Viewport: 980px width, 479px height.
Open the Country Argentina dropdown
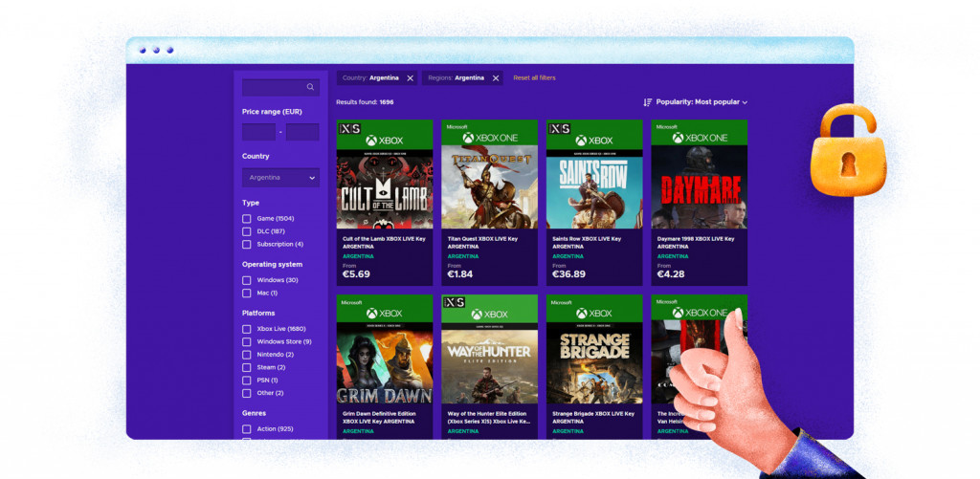(x=280, y=178)
